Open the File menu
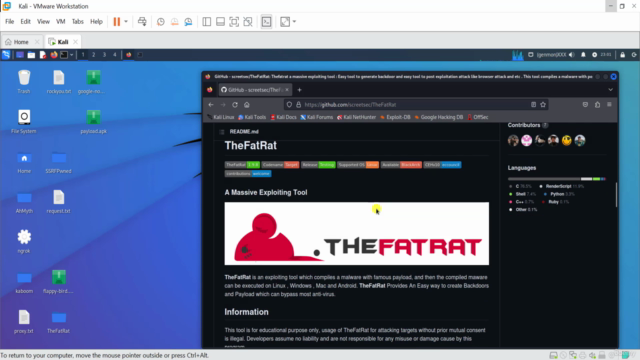This screenshot has width=640, height=360. click(x=9, y=22)
